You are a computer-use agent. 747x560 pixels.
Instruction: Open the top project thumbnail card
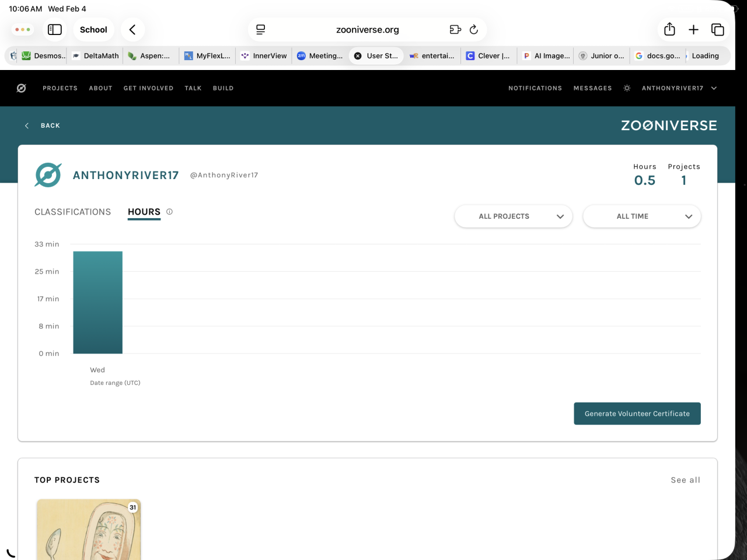point(89,530)
